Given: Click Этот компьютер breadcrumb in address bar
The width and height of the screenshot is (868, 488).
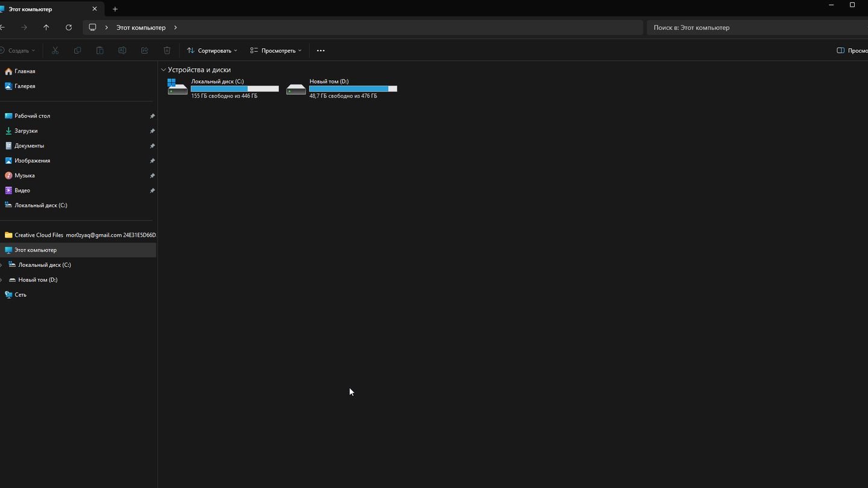Looking at the screenshot, I should coord(141,28).
